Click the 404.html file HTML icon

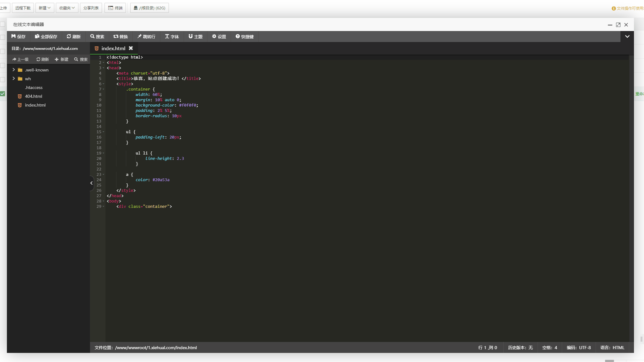(20, 96)
